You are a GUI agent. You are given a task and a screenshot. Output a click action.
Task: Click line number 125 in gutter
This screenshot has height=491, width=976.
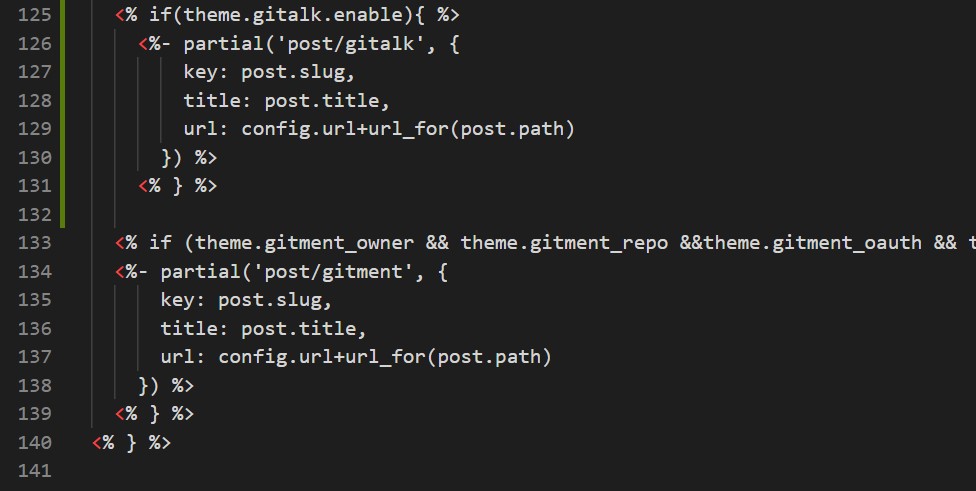[34, 14]
